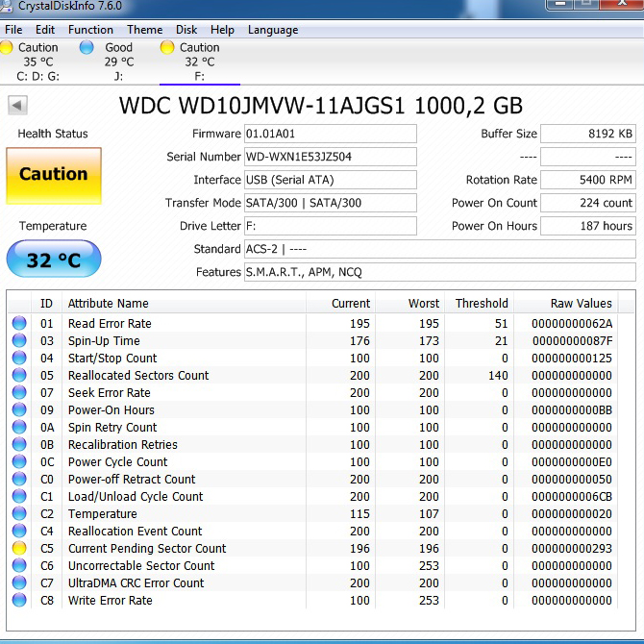The image size is (644, 644).
Task: Click the status orb for Power Cycle Count
Action: coord(19,461)
